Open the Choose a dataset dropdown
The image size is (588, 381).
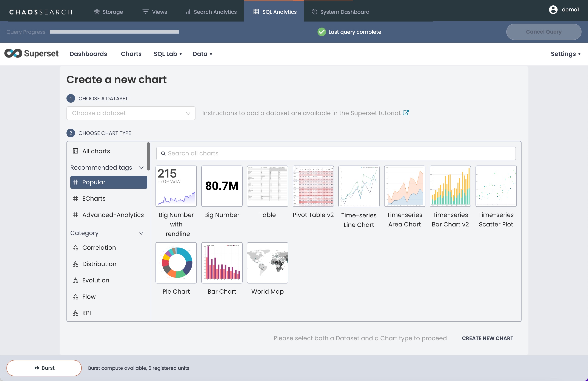(131, 113)
